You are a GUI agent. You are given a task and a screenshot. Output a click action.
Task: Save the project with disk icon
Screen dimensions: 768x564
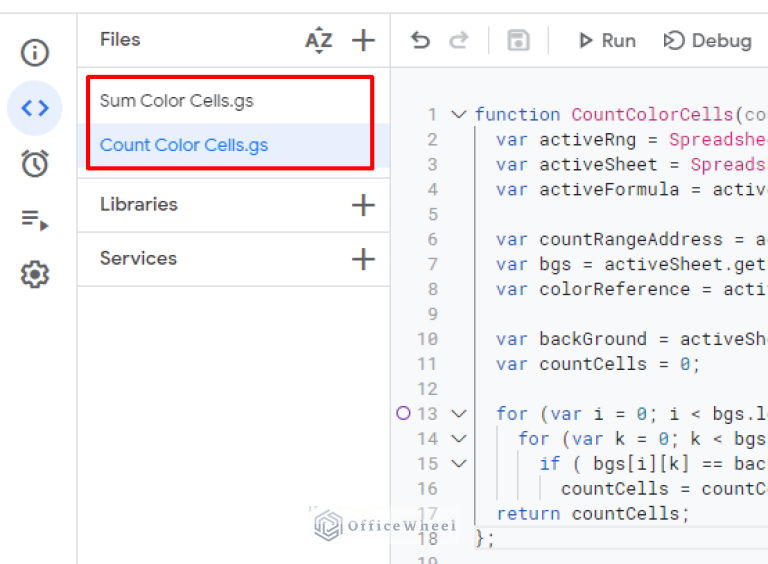click(518, 40)
